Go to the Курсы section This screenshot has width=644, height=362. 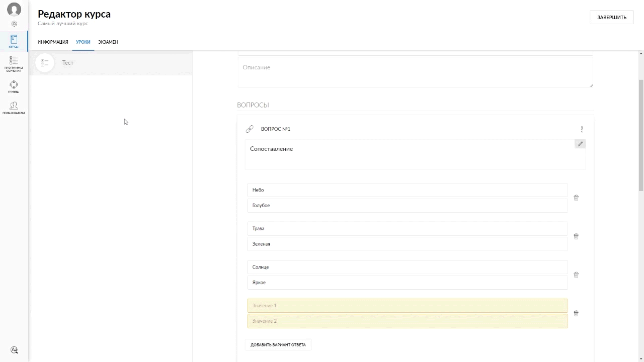click(14, 41)
